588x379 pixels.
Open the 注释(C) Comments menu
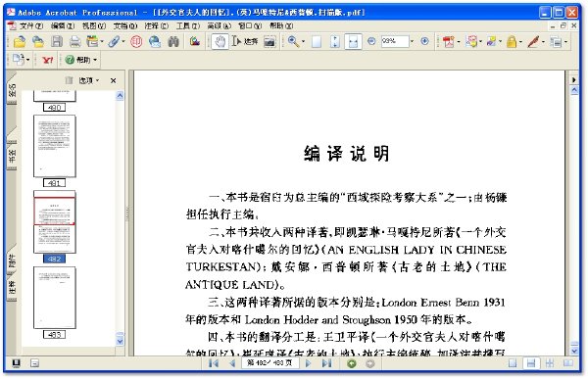tap(157, 25)
